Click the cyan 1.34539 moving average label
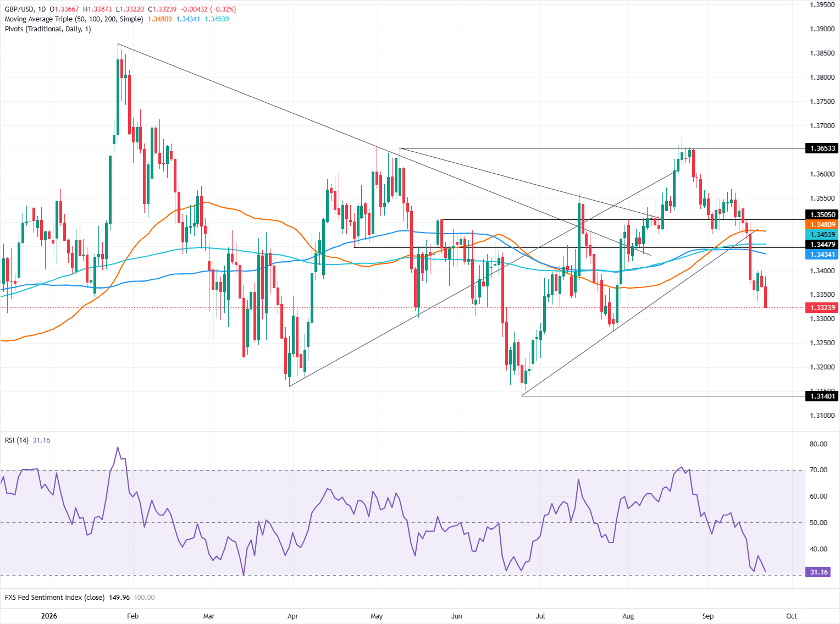 (822, 235)
